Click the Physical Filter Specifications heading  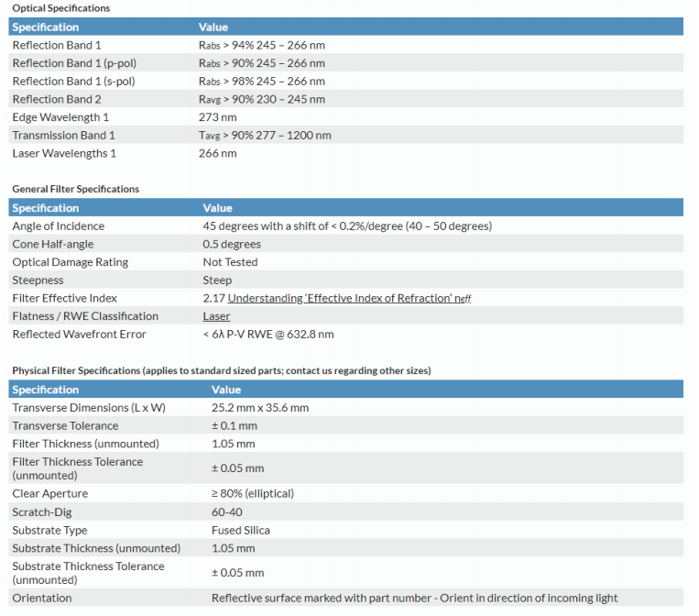221,370
